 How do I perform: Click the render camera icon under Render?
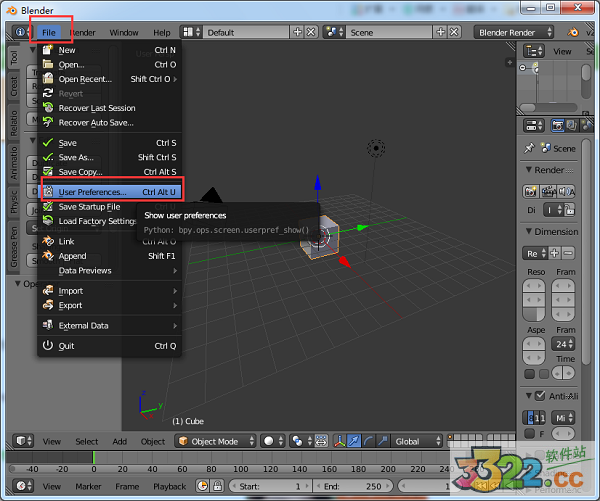coord(531,191)
